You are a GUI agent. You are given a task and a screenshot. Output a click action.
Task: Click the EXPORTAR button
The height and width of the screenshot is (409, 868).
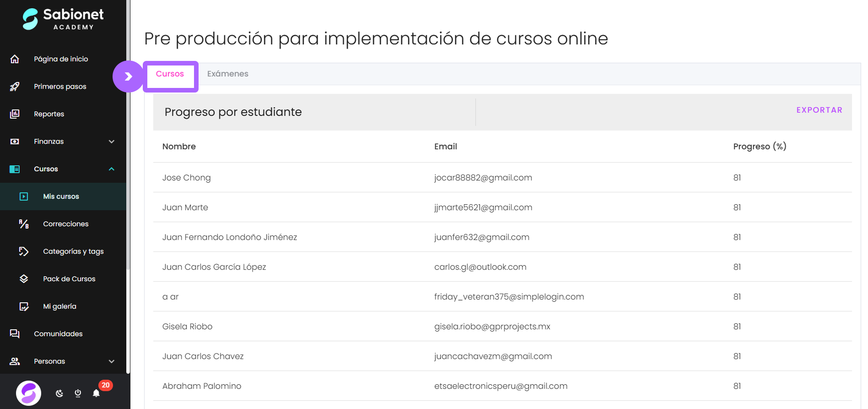(x=819, y=110)
